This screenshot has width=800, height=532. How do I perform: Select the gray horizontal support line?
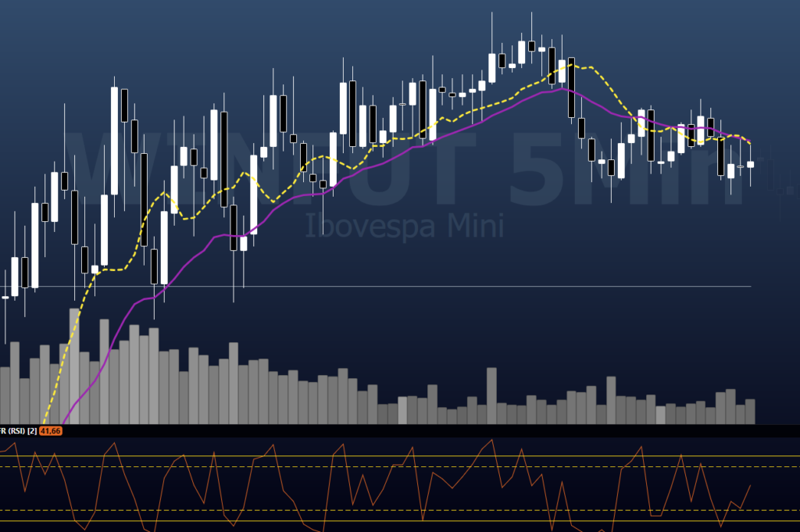[x=469, y=287]
